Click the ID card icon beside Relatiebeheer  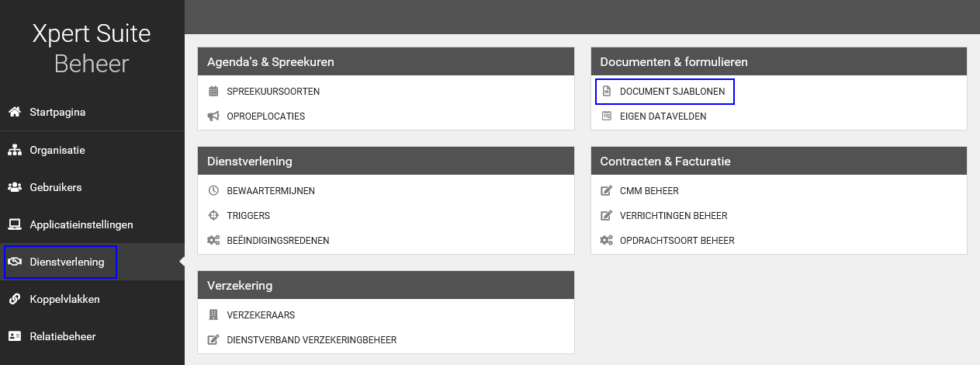(x=14, y=336)
